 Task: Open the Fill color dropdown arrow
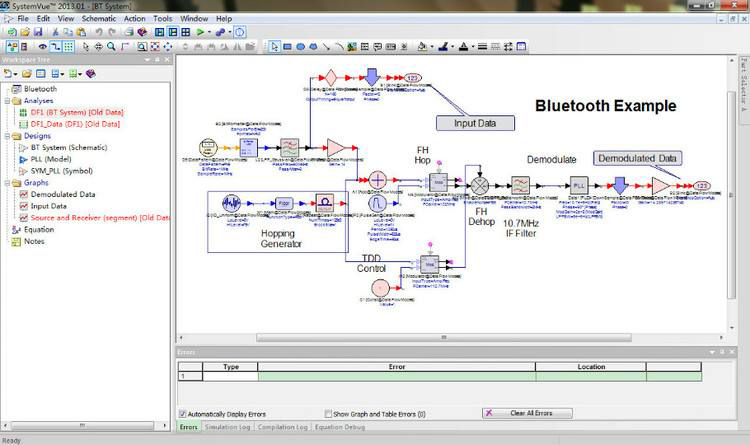(431, 47)
